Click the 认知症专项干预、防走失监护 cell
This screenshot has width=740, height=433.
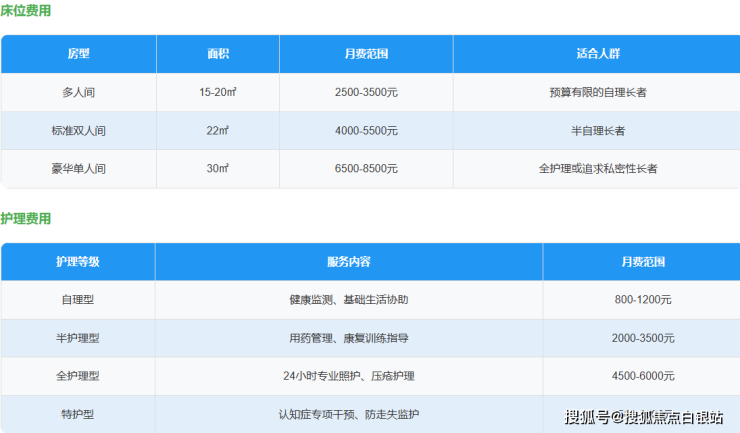tap(348, 414)
